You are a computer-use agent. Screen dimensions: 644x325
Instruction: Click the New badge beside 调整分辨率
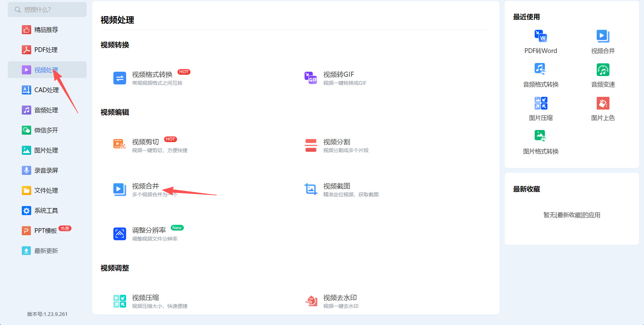tap(177, 228)
